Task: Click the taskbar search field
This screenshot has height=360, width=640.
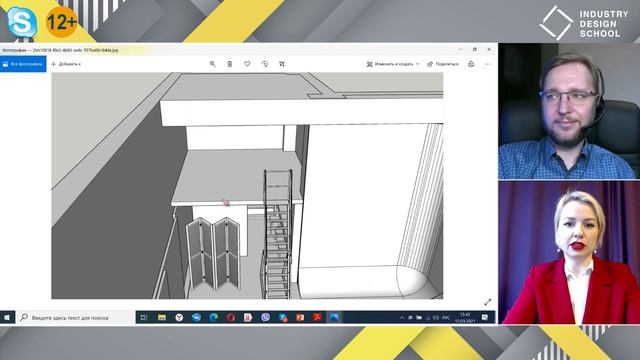Action: pyautogui.click(x=75, y=317)
